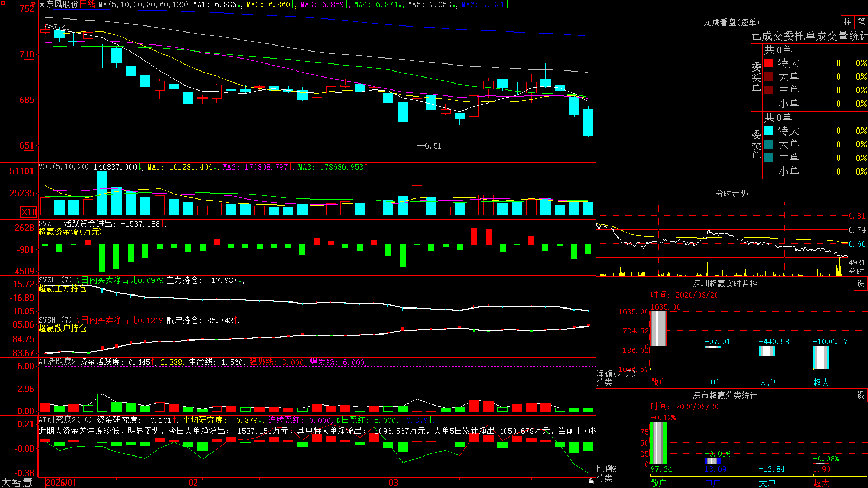Click the lock icon at the bottom of the chart
The image size is (868, 488).
[x=591, y=481]
